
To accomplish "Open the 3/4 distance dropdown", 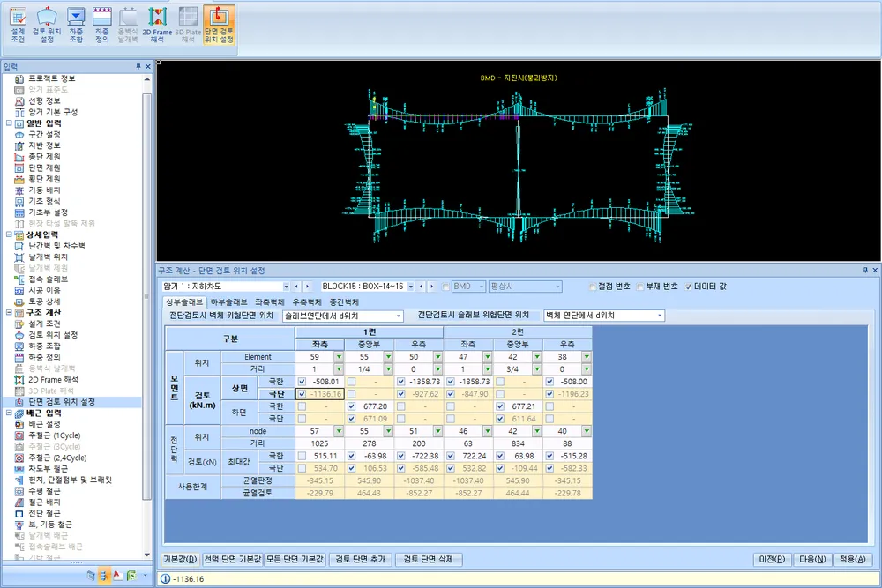I will 536,369.
